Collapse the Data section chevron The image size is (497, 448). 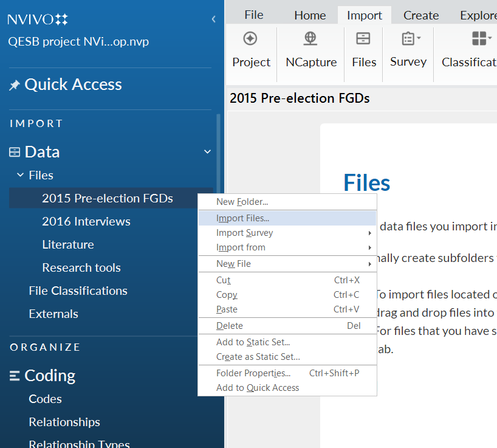[207, 152]
